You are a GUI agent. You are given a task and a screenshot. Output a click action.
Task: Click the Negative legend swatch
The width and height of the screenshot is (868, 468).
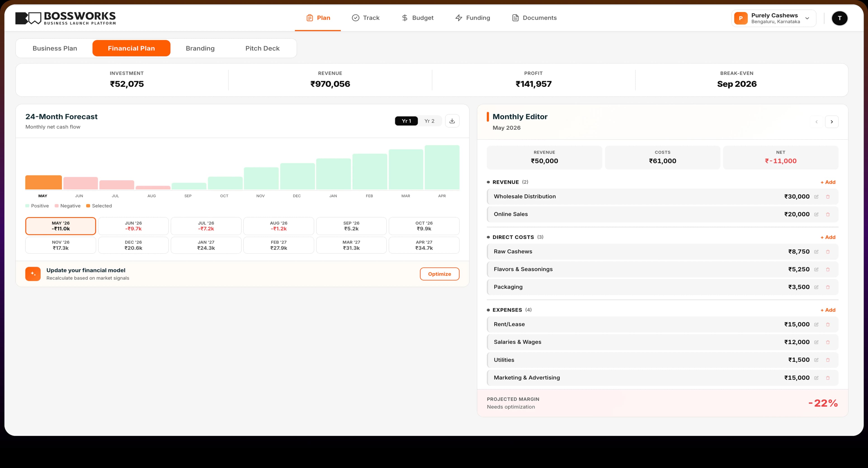click(57, 206)
